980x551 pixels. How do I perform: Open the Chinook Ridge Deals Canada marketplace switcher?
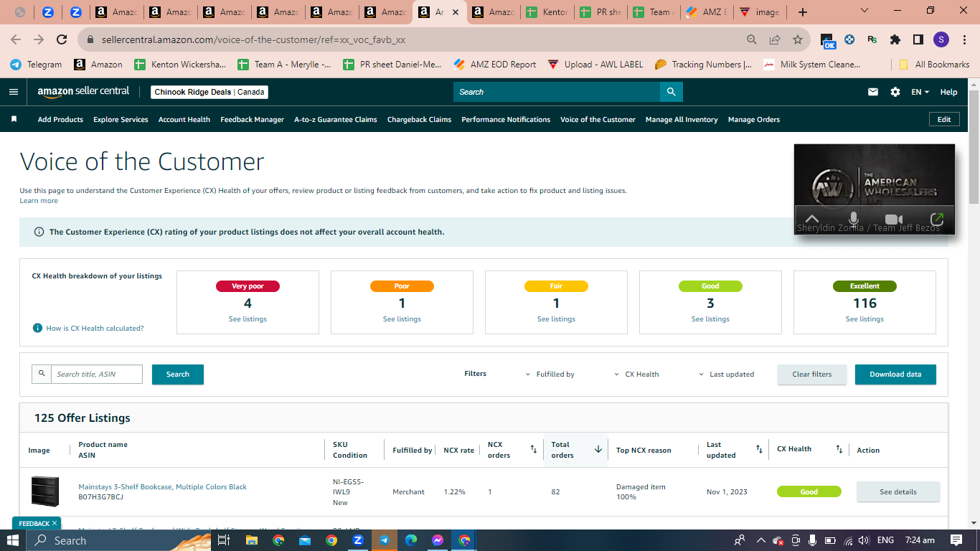point(209,92)
